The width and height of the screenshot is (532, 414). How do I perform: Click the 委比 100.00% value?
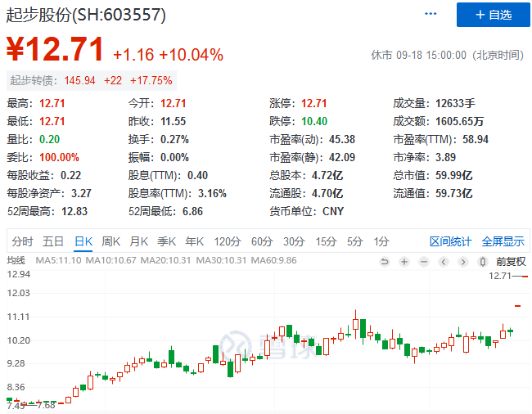click(x=59, y=157)
